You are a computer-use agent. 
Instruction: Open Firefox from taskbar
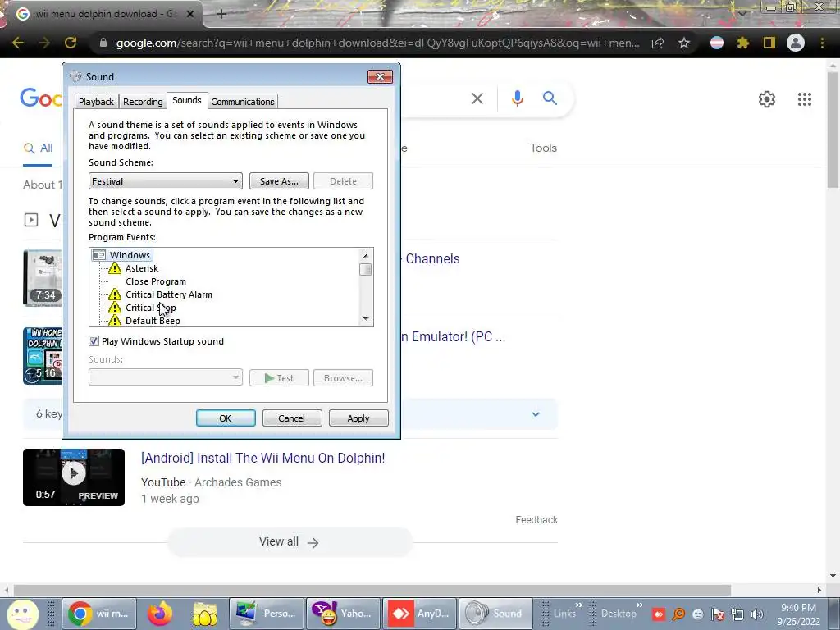pyautogui.click(x=160, y=614)
